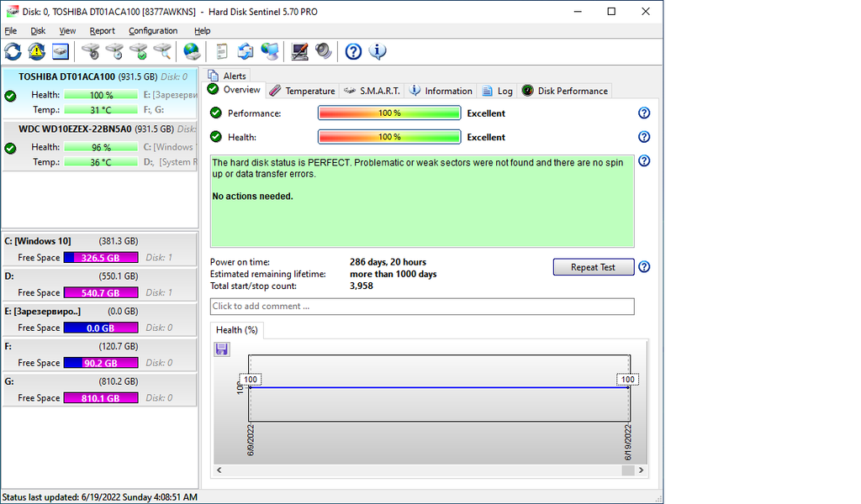Screen dimensions: 861x504
Task: Click the globe with monitor icon
Action: tap(270, 51)
